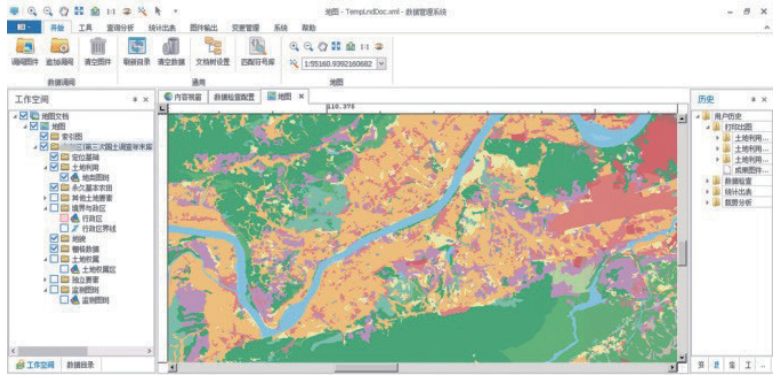This screenshot has height=378, width=778.
Task: Click the 清空图件 trash icon in ribbon
Action: [98, 47]
